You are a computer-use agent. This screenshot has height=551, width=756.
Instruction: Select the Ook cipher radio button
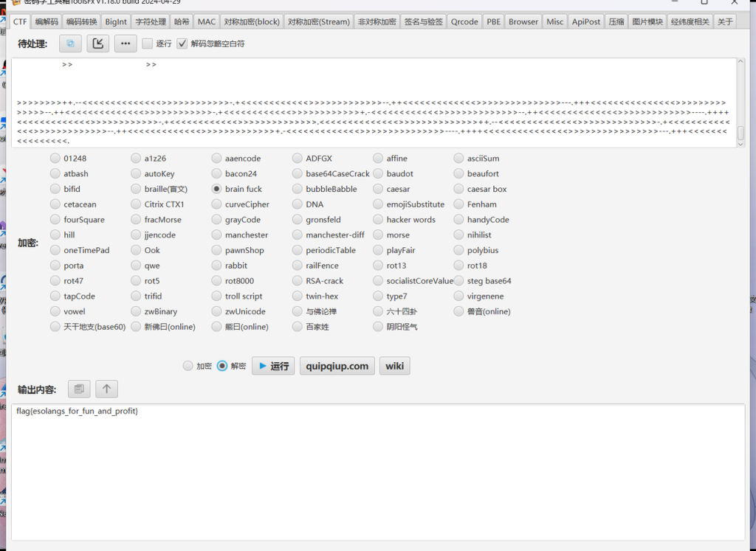pos(137,250)
